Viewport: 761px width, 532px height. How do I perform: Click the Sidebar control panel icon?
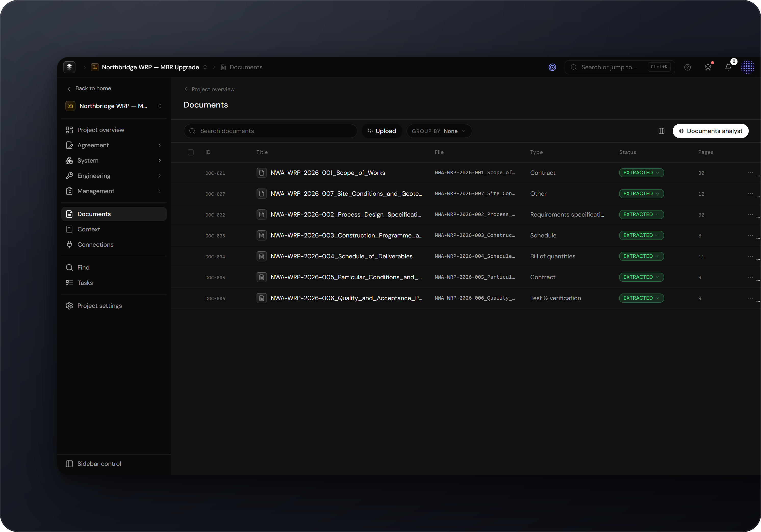click(69, 464)
